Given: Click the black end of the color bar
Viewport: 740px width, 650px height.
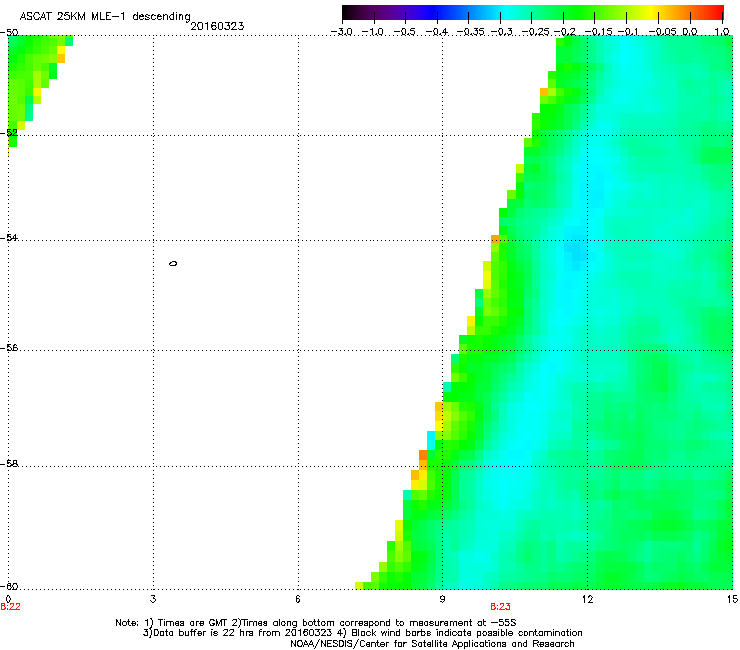Looking at the screenshot, I should point(347,12).
